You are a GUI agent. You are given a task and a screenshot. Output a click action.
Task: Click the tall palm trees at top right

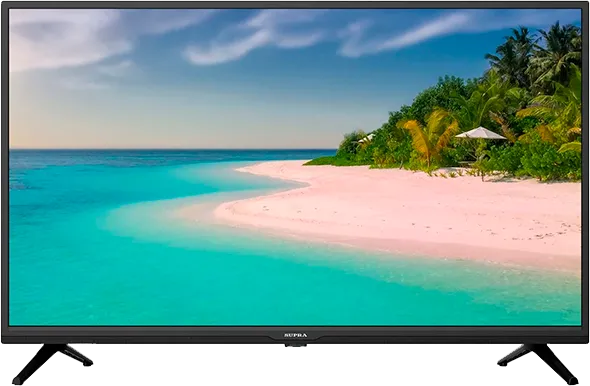tap(534, 56)
